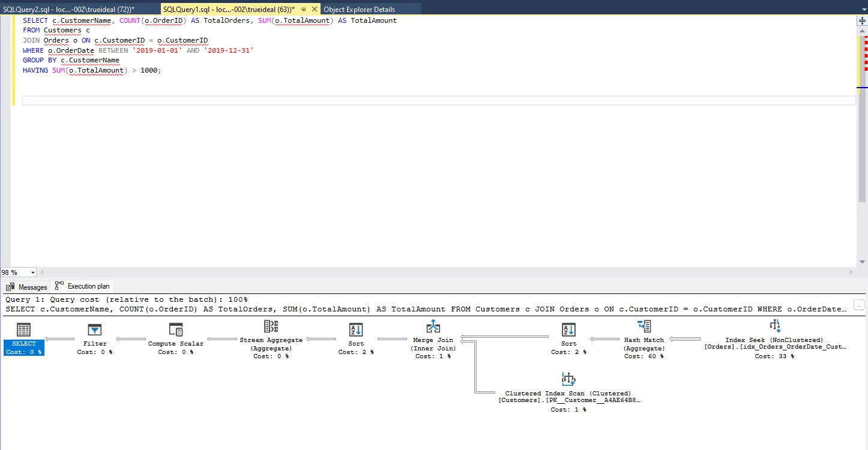Click the Index Seek NonClustered operator icon

(x=774, y=326)
